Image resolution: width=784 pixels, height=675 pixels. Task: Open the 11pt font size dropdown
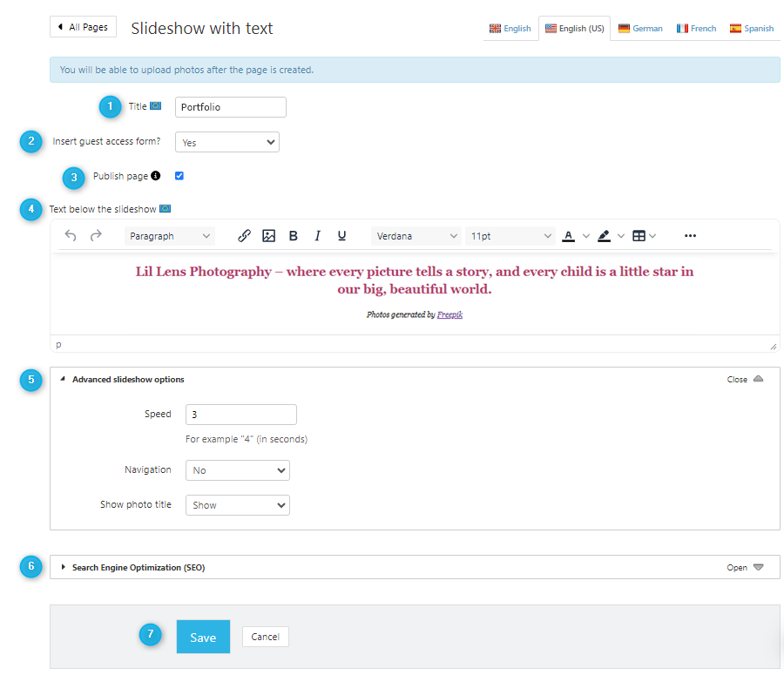(x=510, y=236)
